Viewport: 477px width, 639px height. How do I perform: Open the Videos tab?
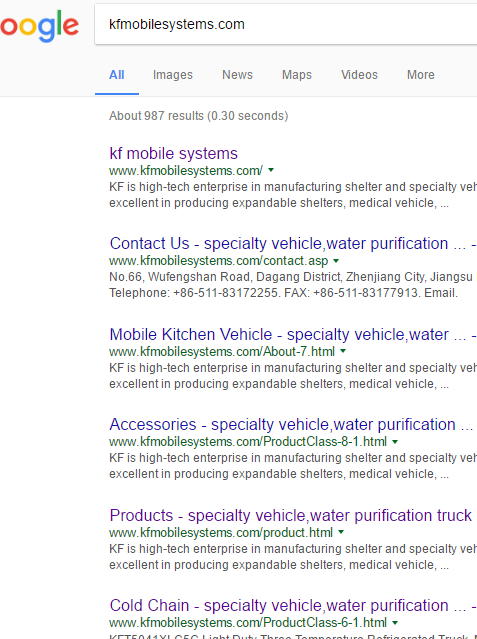tap(359, 75)
